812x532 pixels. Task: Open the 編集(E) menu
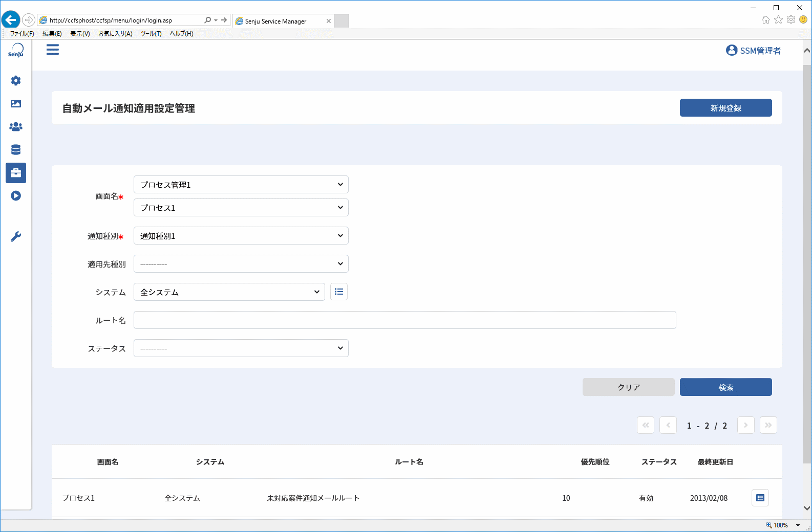(x=52, y=34)
